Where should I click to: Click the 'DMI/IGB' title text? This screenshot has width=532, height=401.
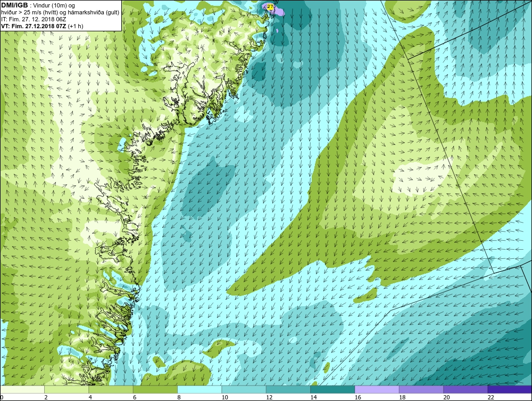[x=14, y=5]
